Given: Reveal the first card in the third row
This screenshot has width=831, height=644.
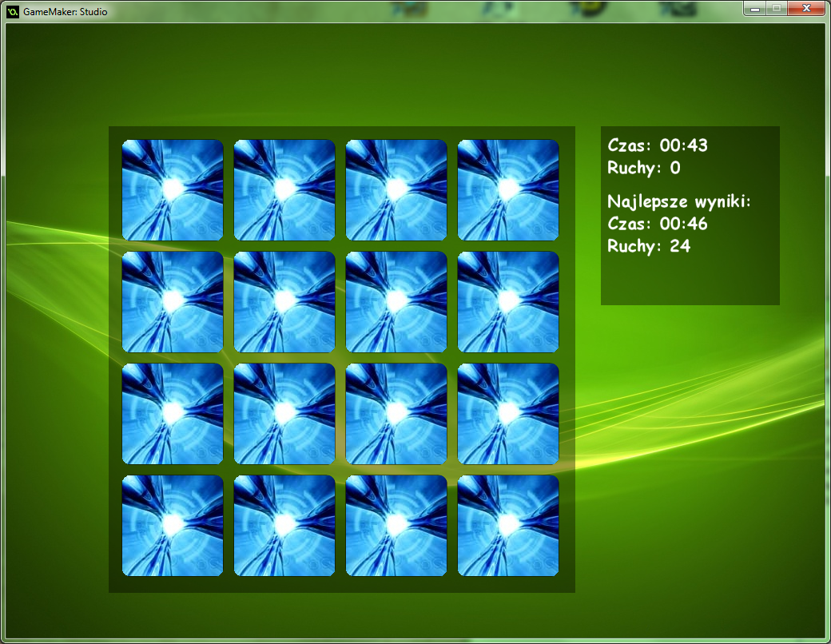Looking at the screenshot, I should click(x=173, y=414).
